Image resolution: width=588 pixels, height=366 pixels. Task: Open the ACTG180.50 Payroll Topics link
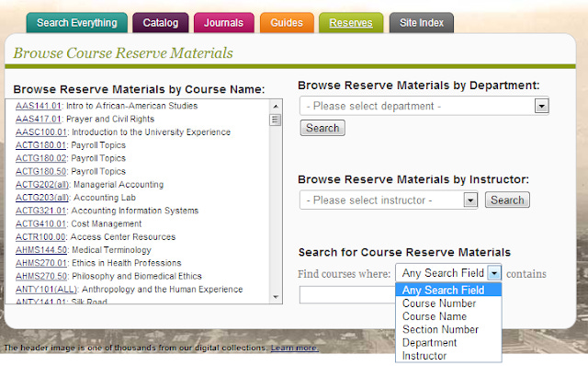click(x=40, y=172)
